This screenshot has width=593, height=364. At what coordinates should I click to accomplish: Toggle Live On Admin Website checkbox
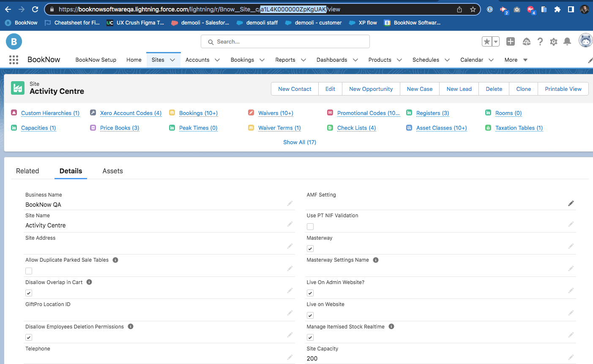coord(310,293)
